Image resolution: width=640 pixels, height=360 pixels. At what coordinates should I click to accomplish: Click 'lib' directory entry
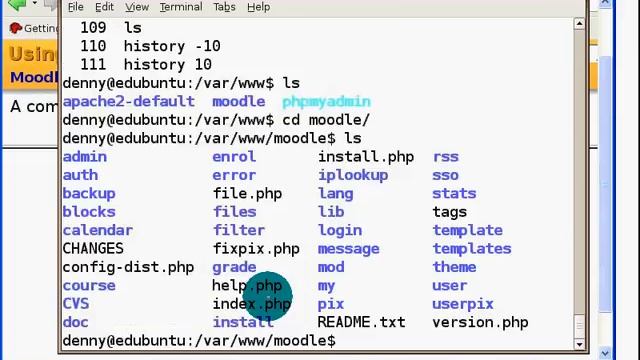click(331, 212)
